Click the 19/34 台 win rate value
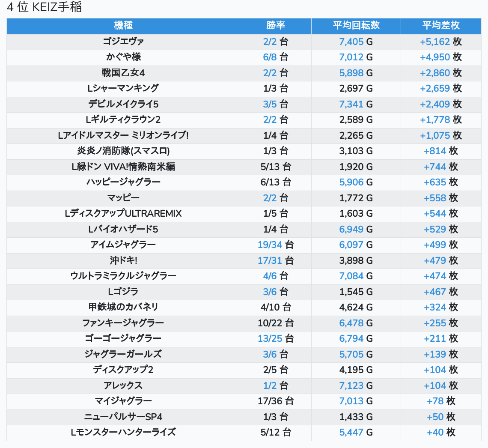Viewport: 488px width, 448px height. coord(276,245)
